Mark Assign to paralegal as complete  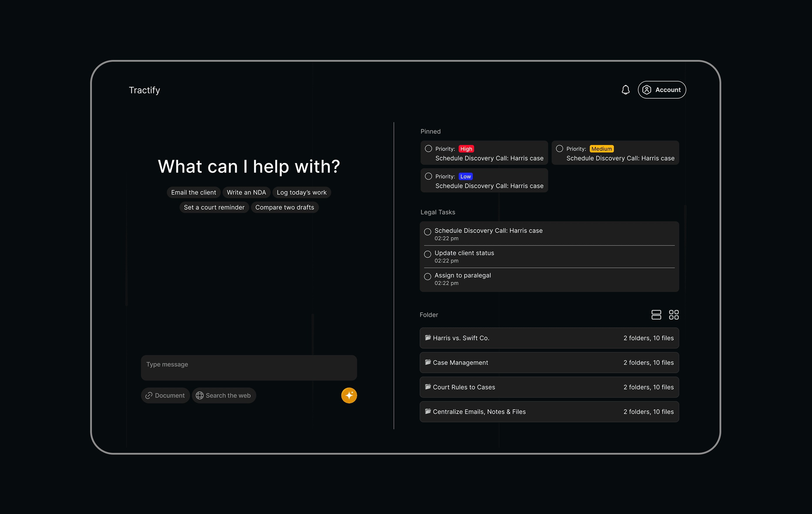[428, 277]
